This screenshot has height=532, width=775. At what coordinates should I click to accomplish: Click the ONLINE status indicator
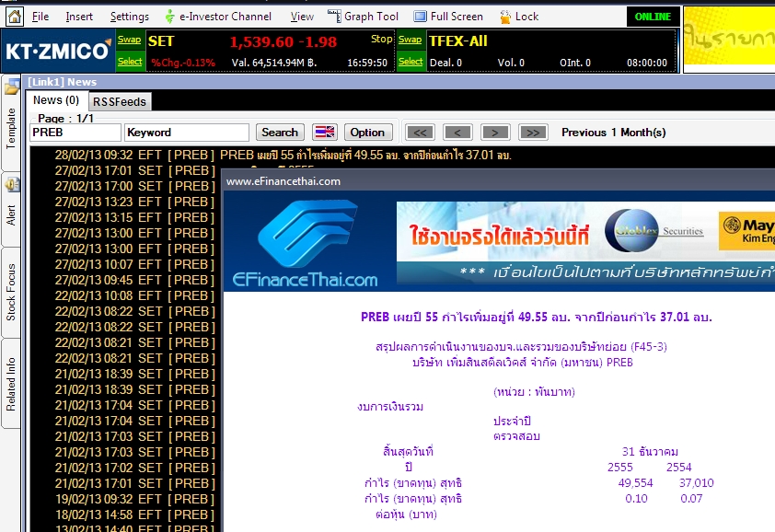tap(653, 17)
